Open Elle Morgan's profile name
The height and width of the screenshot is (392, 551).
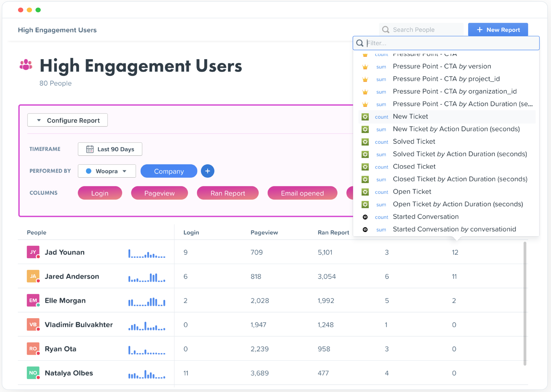coord(65,301)
